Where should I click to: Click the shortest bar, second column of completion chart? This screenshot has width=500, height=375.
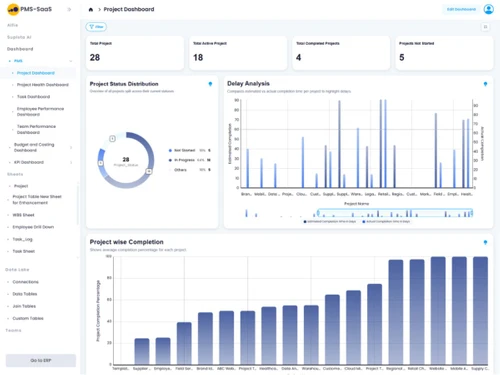(142, 351)
